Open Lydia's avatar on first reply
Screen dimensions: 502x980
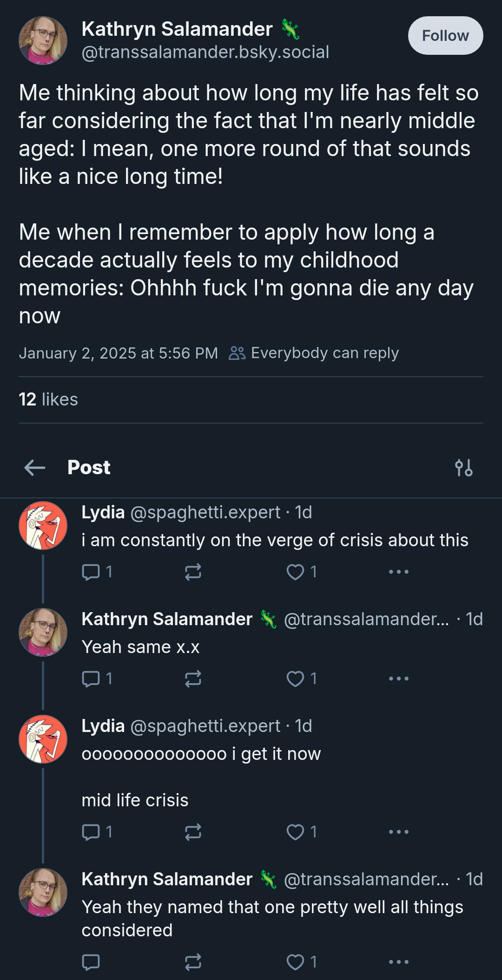(43, 525)
